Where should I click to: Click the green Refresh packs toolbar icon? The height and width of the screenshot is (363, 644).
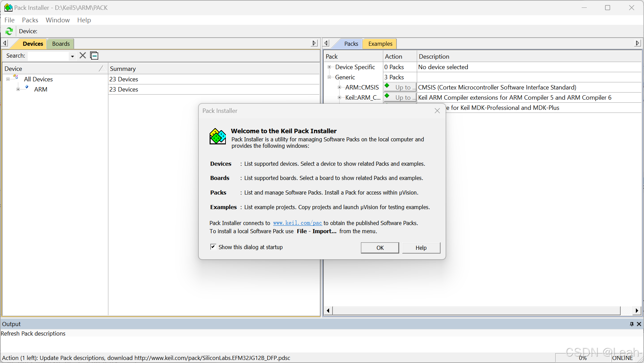click(x=9, y=31)
